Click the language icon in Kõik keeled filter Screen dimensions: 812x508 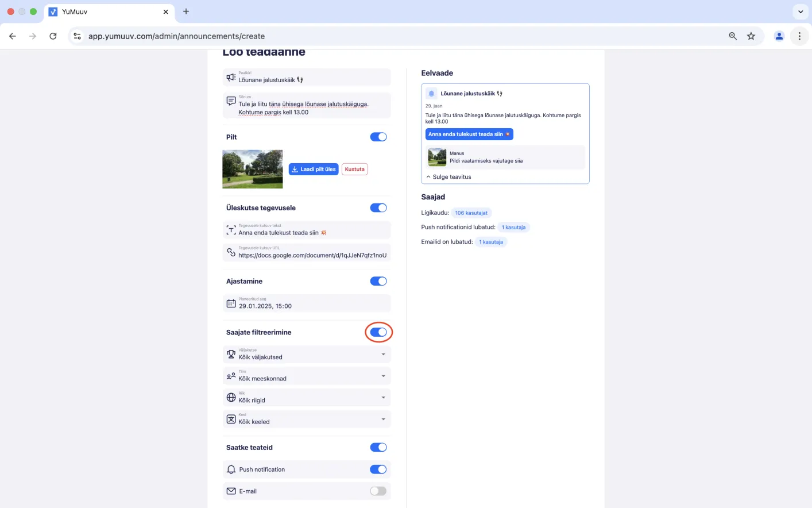[231, 419]
